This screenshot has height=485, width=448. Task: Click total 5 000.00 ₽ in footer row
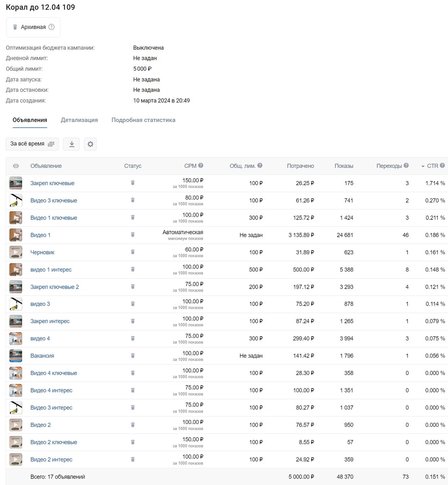(x=301, y=477)
